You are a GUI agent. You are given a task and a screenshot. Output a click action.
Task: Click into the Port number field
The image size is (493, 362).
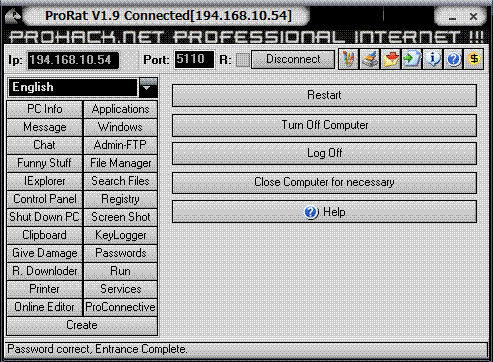[194, 60]
